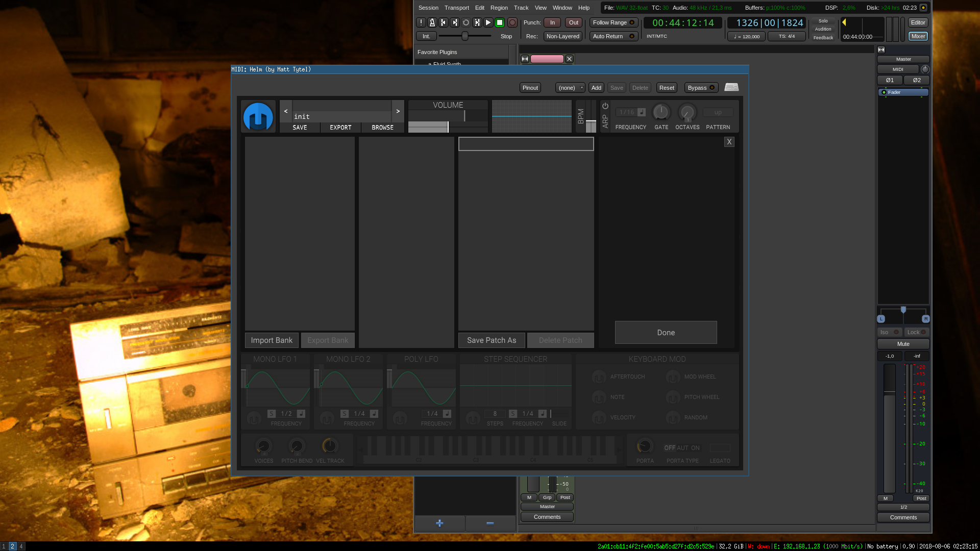The image size is (980, 551).
Task: Toggle the plugin Bypass button
Action: (701, 88)
